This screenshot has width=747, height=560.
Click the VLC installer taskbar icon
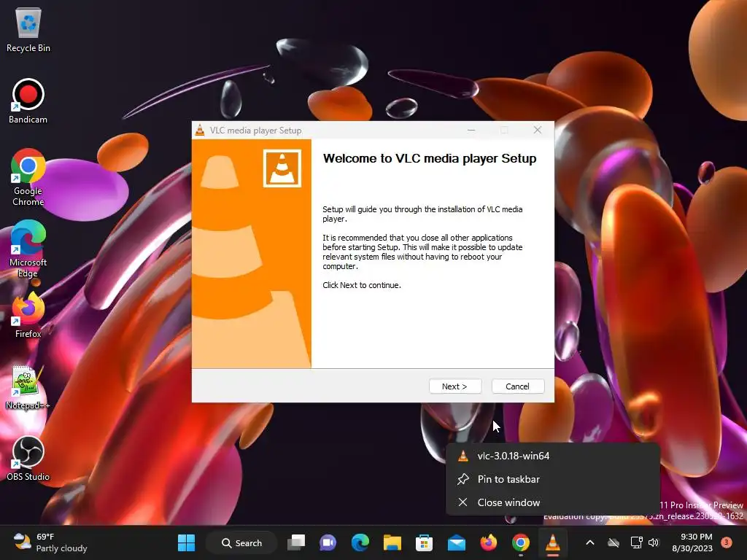553,542
